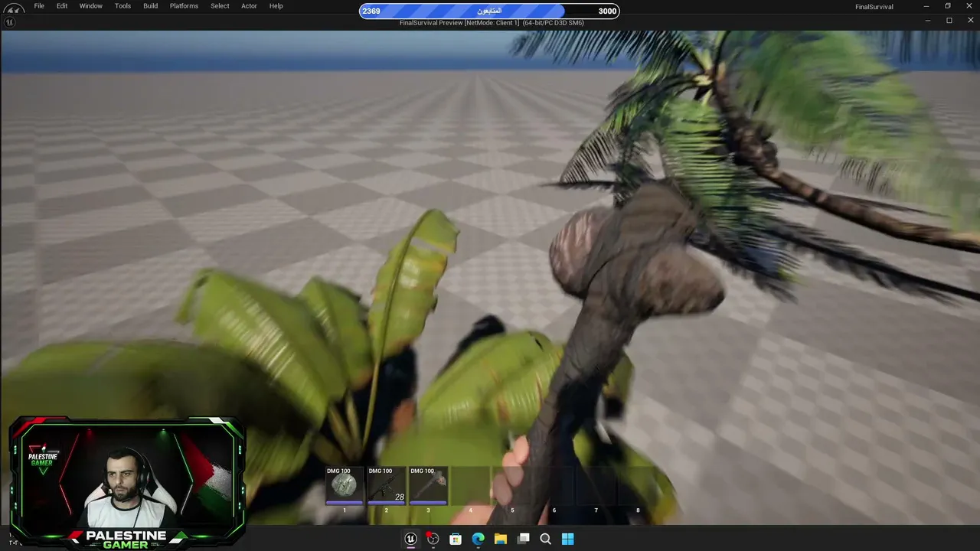
Task: Open Windows Search from the taskbar
Action: click(546, 539)
